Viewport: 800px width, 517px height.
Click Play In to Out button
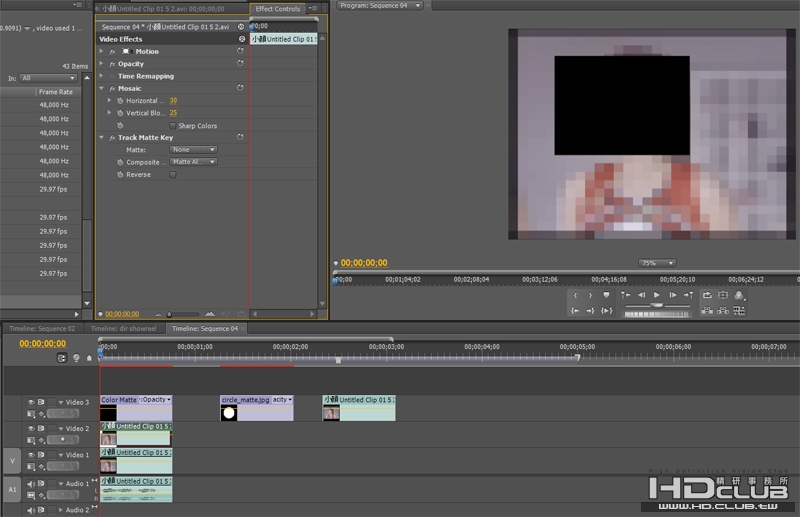pyautogui.click(x=607, y=310)
